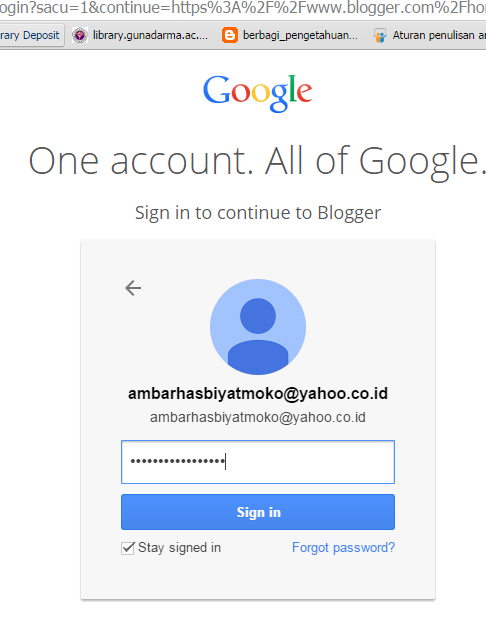Screen dimensions: 486x618
Task: Click the Google logo
Action: click(258, 93)
